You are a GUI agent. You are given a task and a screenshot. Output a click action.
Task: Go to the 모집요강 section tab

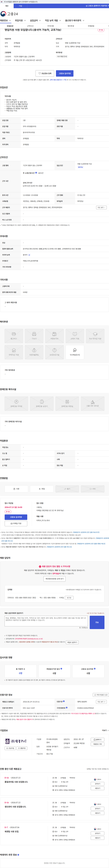coord(10,26)
